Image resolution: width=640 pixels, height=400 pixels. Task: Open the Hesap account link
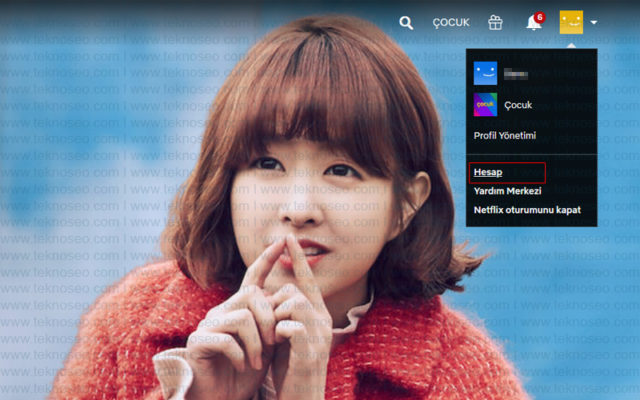488,172
